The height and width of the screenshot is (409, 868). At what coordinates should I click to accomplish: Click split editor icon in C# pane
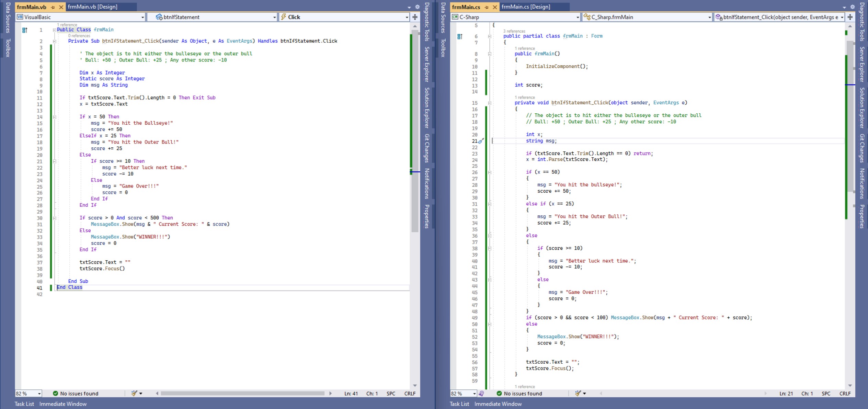[850, 17]
